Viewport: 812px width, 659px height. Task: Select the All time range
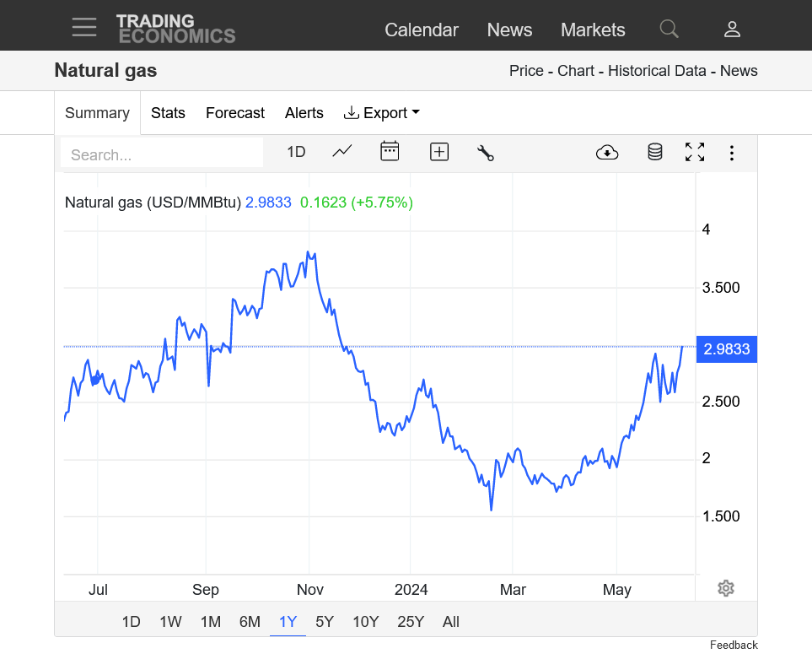(x=451, y=621)
